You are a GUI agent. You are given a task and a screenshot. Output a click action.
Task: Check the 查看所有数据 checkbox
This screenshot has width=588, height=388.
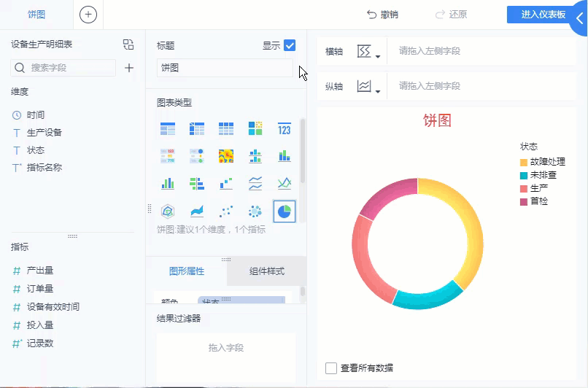click(331, 368)
